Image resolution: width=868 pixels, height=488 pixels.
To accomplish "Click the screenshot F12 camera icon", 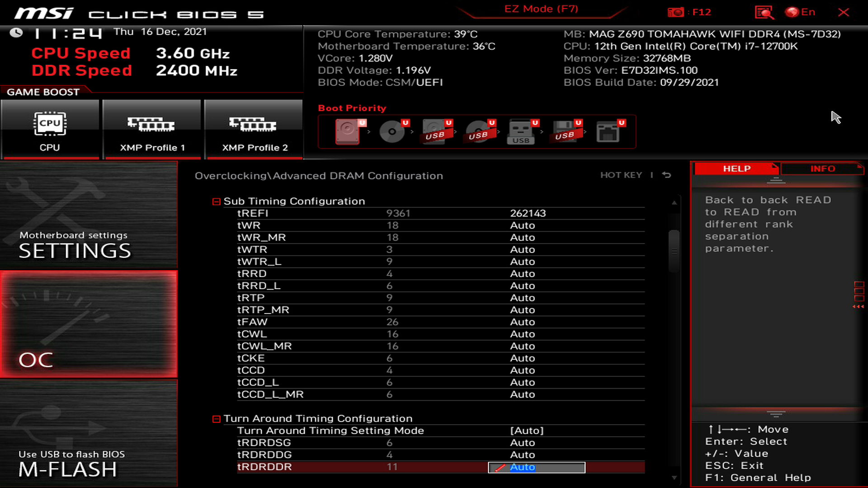I will [x=674, y=11].
